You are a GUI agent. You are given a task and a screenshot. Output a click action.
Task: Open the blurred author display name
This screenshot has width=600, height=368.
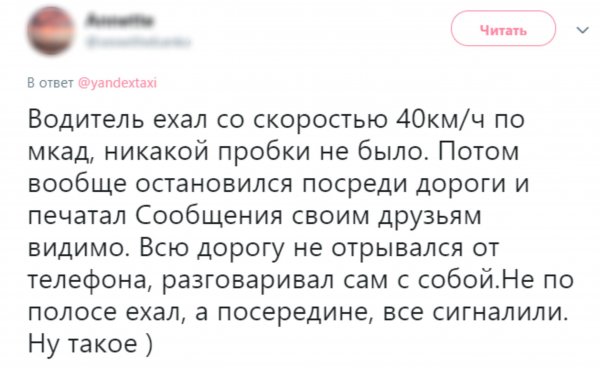(x=120, y=20)
